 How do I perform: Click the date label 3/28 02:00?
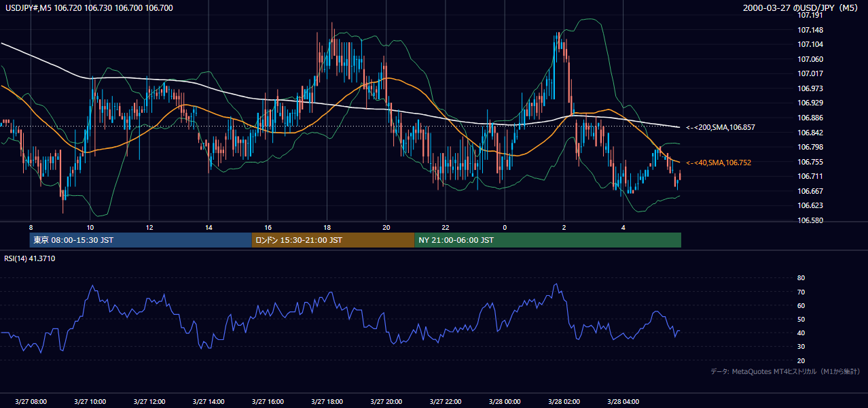[564, 401]
